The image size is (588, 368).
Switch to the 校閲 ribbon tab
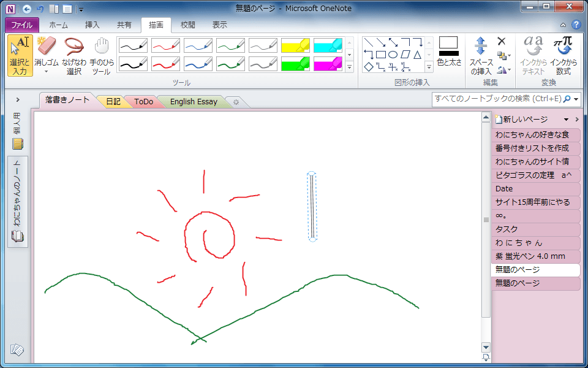pyautogui.click(x=187, y=25)
